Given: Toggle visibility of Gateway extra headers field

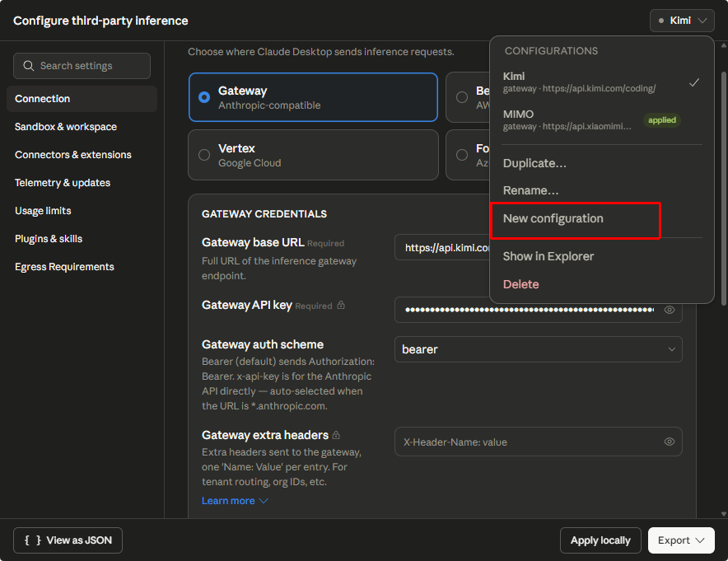Looking at the screenshot, I should 669,442.
